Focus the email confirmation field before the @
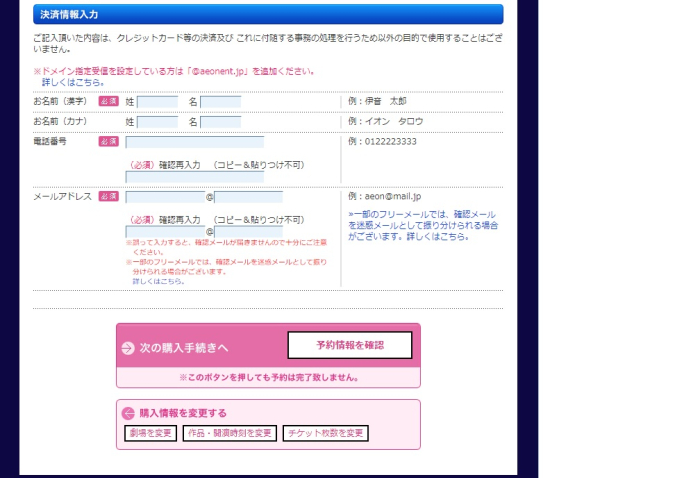Screen dimensions: 700x478 click(165, 232)
